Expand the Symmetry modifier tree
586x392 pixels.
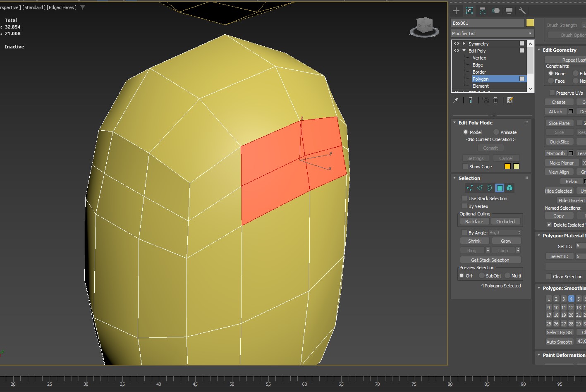pyautogui.click(x=464, y=44)
